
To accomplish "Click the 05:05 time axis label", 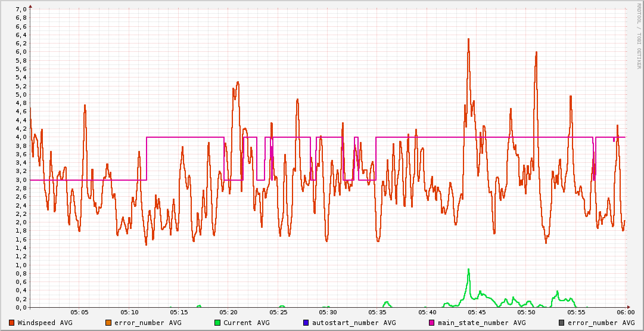I will 80,312.
